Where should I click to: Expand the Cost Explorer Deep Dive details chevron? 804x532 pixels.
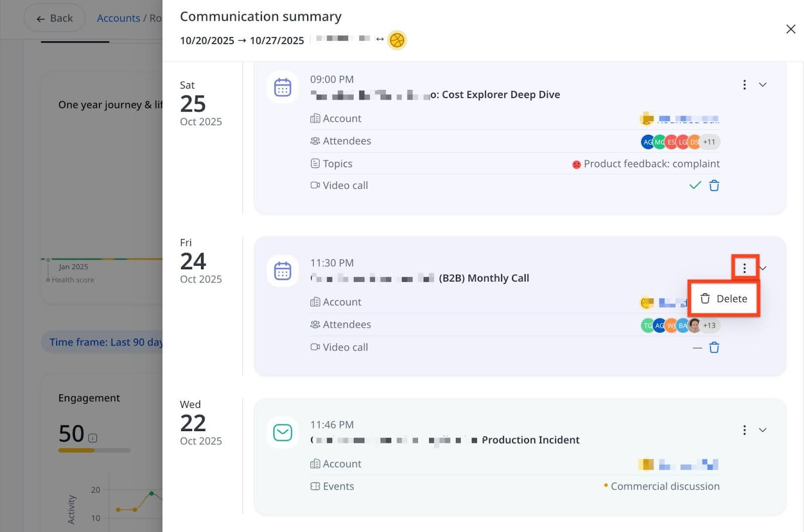(x=763, y=85)
